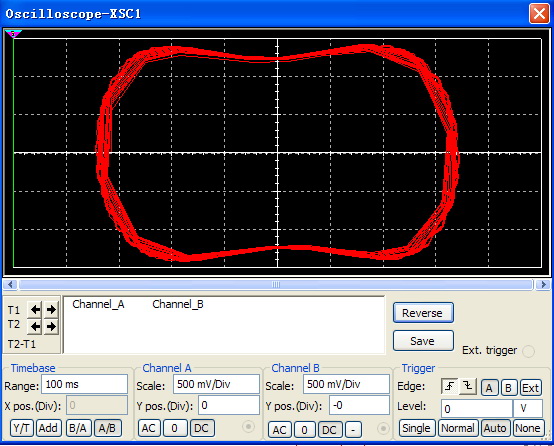Image resolution: width=554 pixels, height=446 pixels.
Task: Click the Reverse button
Action: (x=423, y=313)
